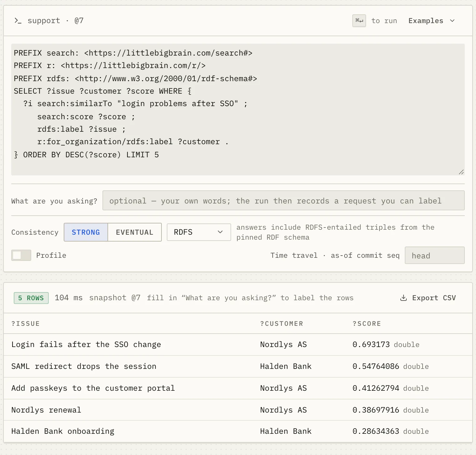Screen dimensions: 476x455
Task: Click the terminal prompt icon beside support
Action: click(18, 21)
